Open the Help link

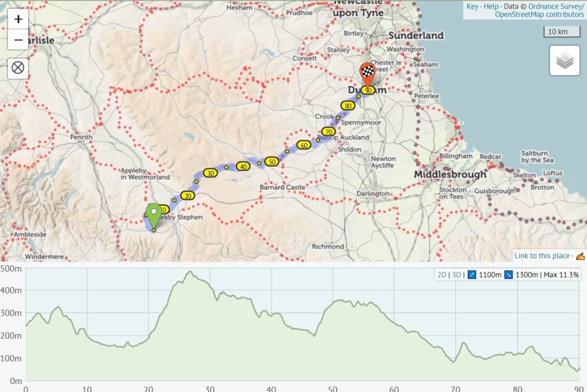point(490,6)
